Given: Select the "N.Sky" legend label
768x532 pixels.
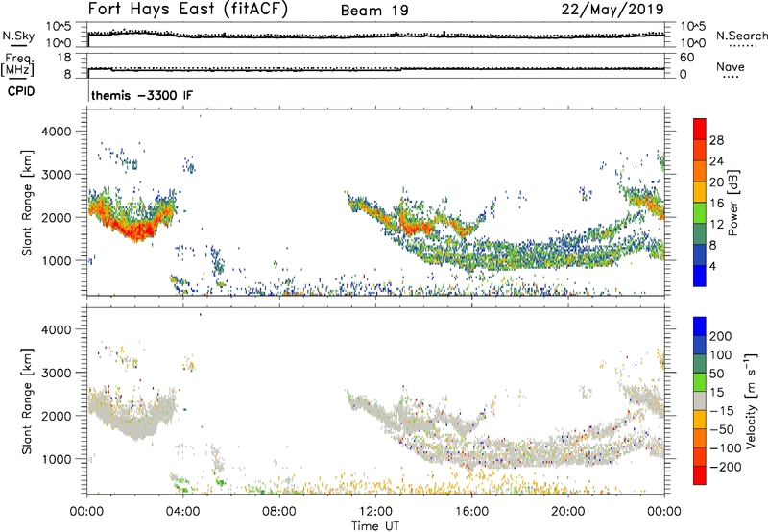Looking at the screenshot, I should [18, 36].
